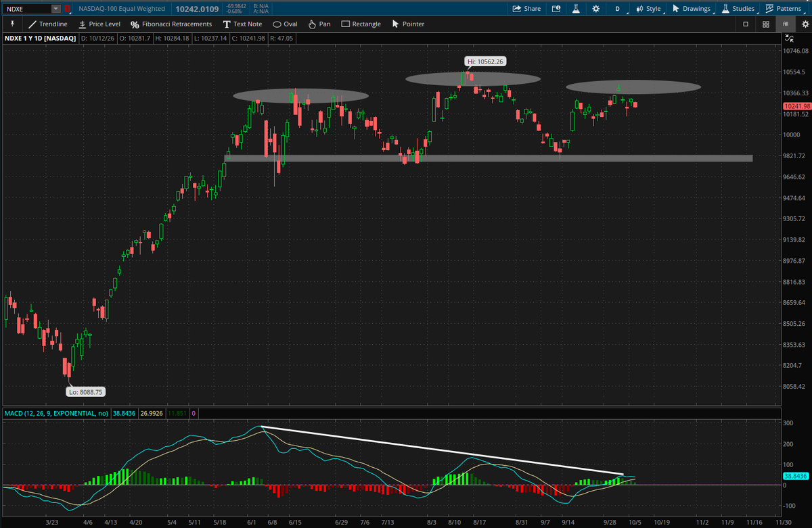812x528 pixels.
Task: Click the Lo: 8088.75 price bubble
Action: [85, 391]
